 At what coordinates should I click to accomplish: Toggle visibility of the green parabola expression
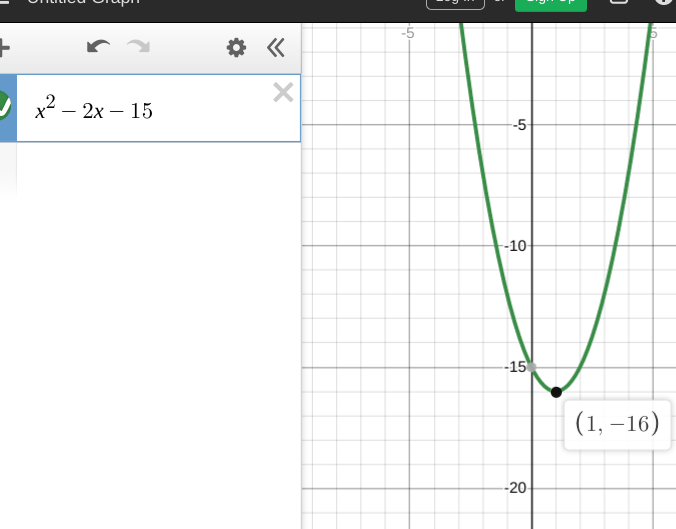coord(4,106)
